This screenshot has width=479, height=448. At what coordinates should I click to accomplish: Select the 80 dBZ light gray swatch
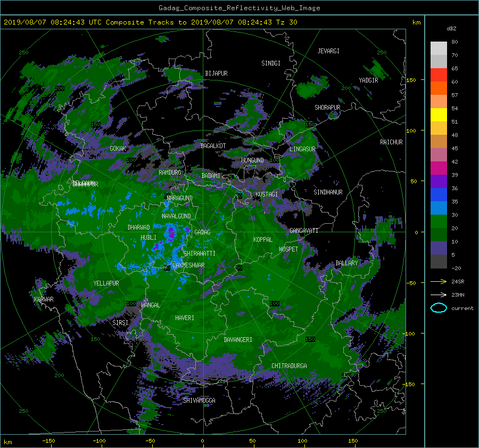pos(439,48)
